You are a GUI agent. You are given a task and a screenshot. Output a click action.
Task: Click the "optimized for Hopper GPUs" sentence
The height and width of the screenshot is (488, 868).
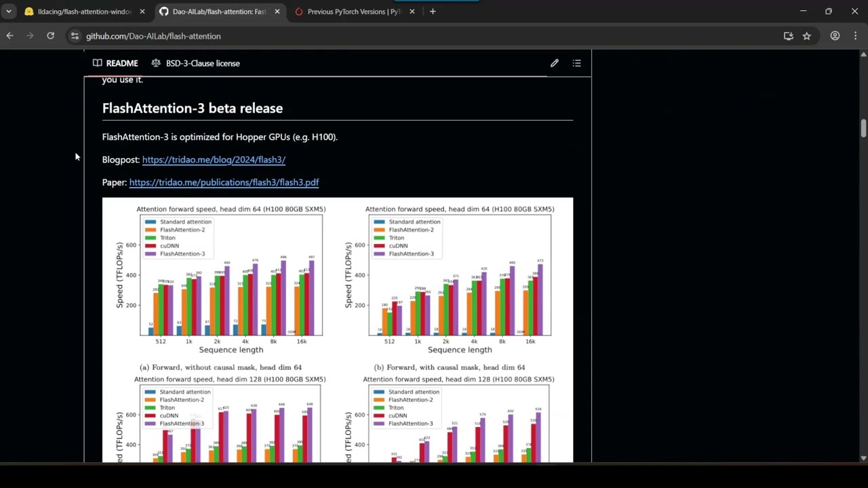click(x=220, y=137)
